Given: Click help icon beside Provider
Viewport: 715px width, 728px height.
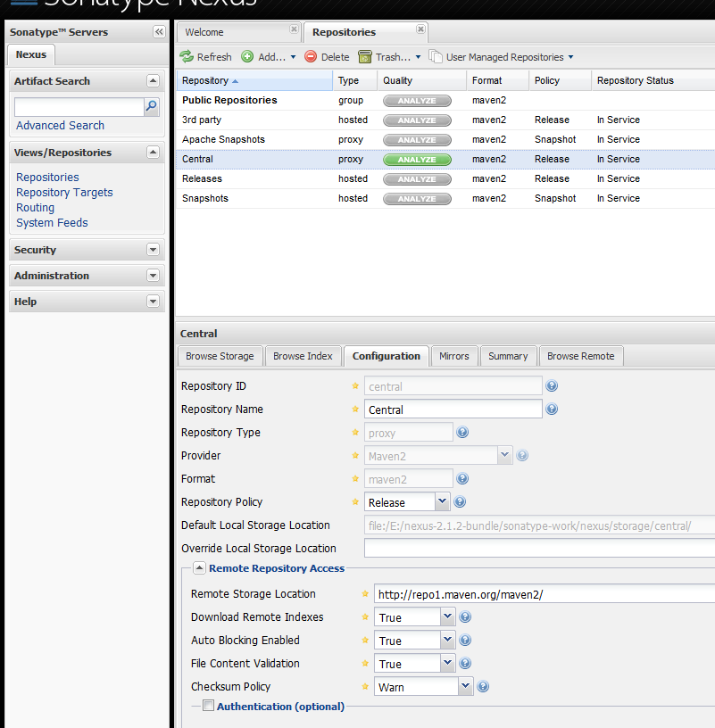Looking at the screenshot, I should coord(522,456).
